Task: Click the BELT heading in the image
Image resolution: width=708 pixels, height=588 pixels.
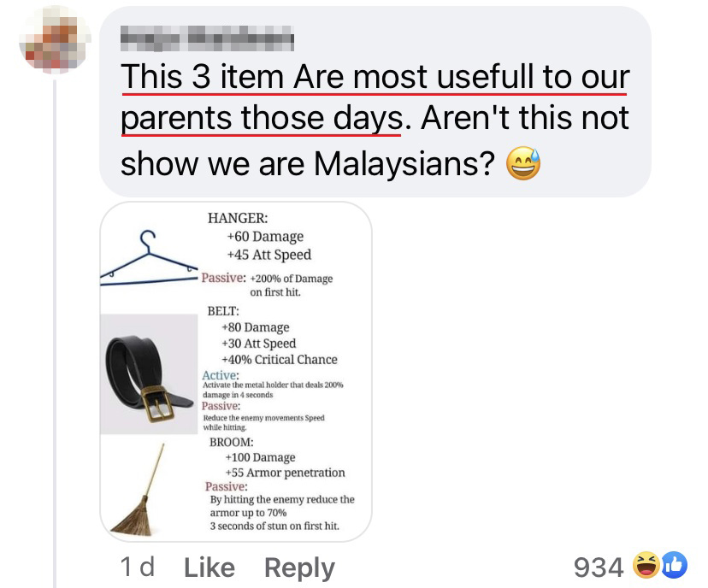Action: coord(223,311)
